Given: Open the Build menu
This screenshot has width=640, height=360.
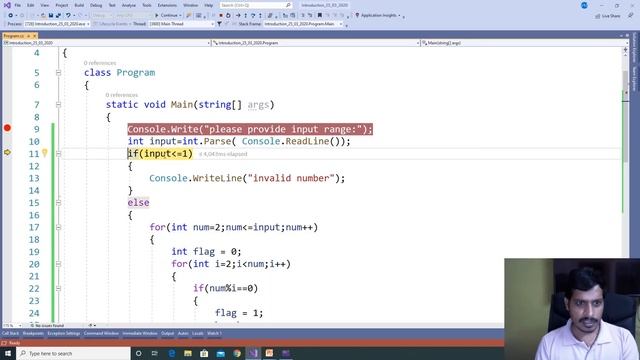Looking at the screenshot, I should point(79,5).
